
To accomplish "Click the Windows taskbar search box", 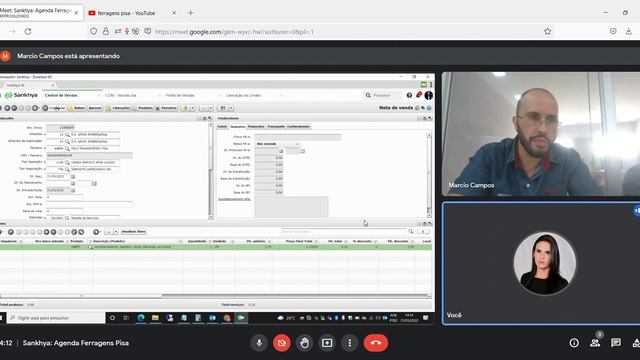I will 56,318.
